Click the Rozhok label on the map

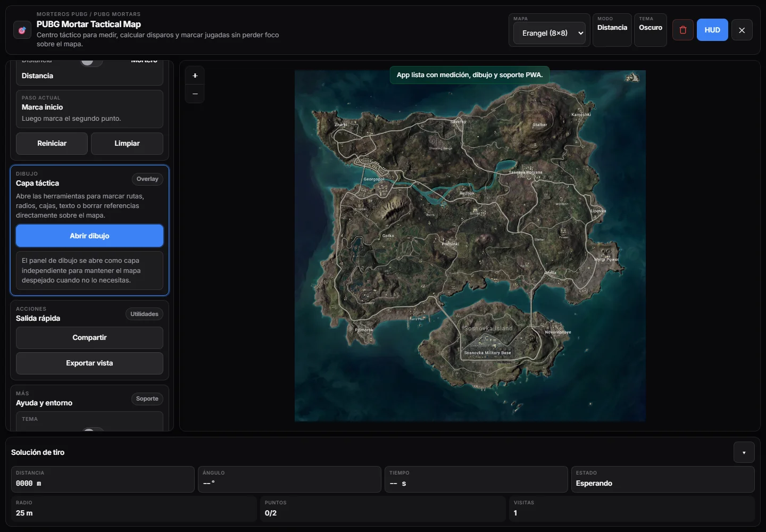pyautogui.click(x=467, y=194)
